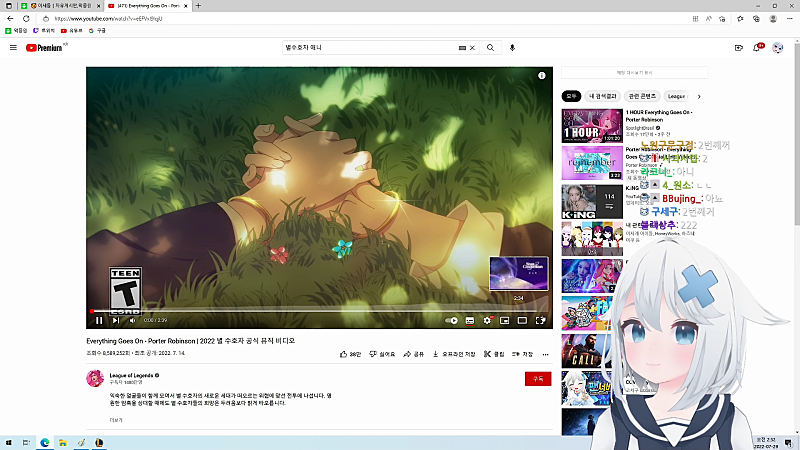This screenshot has width=800, height=450.
Task: Open browser favorites star icon
Action: [x=740, y=18]
